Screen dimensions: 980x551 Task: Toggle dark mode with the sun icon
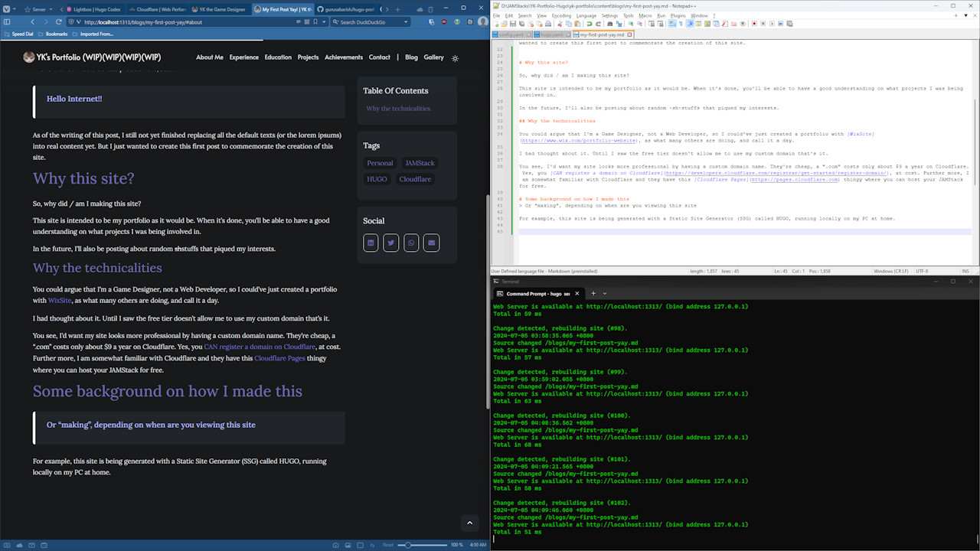tap(455, 57)
